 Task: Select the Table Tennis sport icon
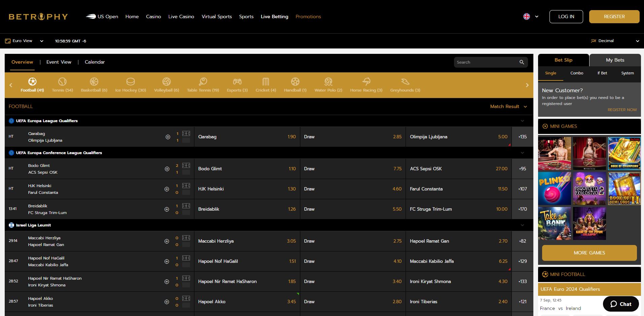pos(203,81)
